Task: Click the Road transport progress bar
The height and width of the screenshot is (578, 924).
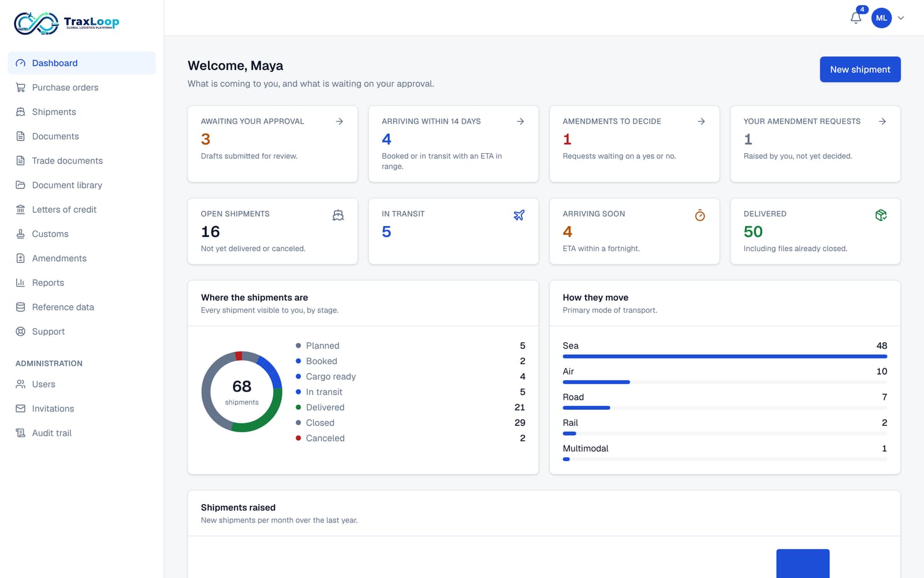Action: 725,408
